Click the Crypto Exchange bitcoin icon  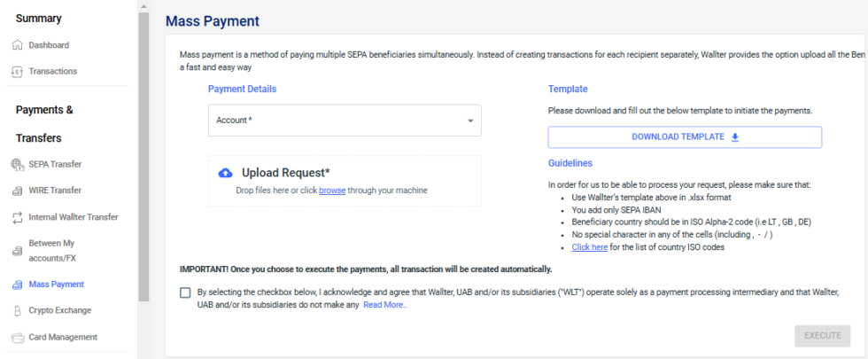pyautogui.click(x=16, y=311)
